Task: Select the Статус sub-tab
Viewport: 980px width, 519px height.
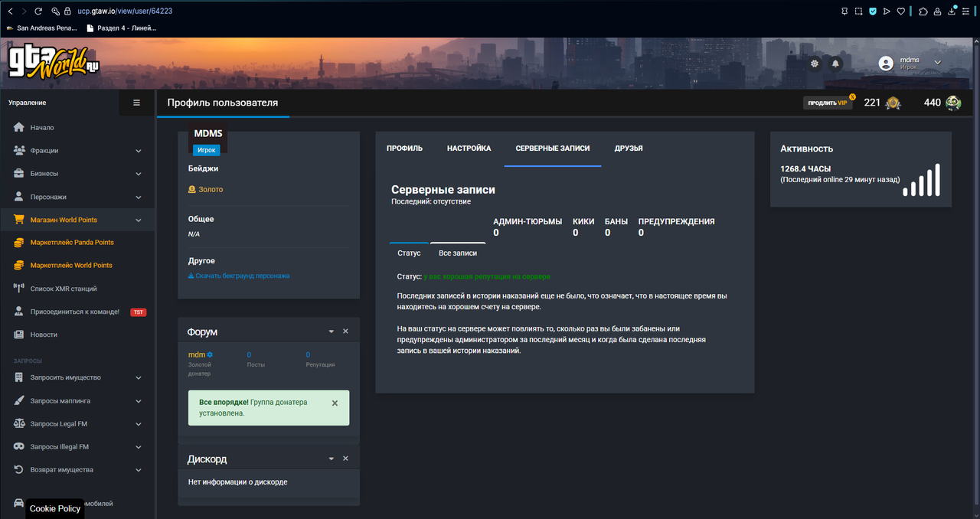Action: (410, 253)
